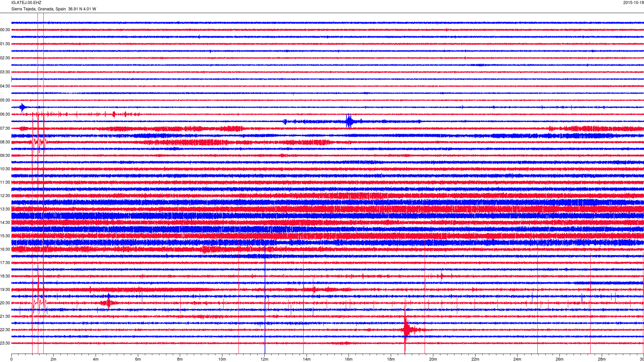Click the 08:30 time label
644x362 pixels.
click(x=5, y=142)
